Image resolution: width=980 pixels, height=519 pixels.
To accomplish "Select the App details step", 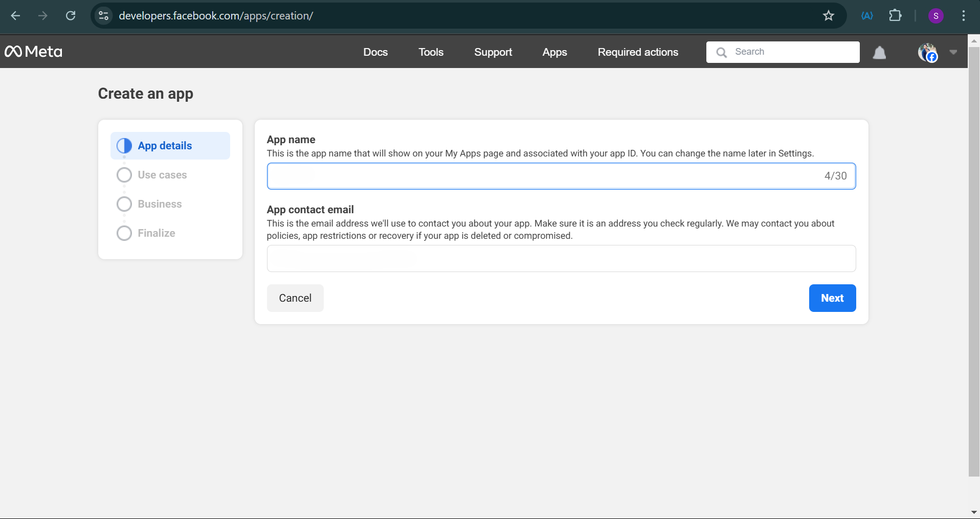I will click(165, 146).
